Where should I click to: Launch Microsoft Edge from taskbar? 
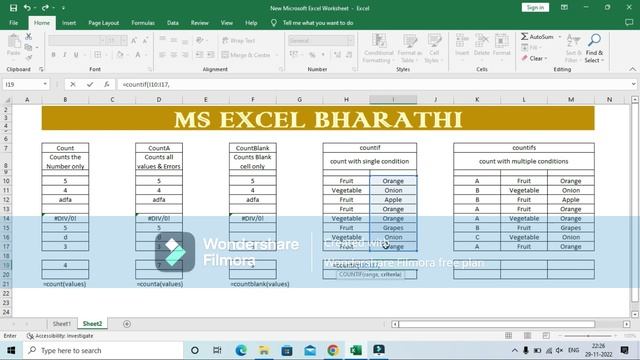[241, 351]
